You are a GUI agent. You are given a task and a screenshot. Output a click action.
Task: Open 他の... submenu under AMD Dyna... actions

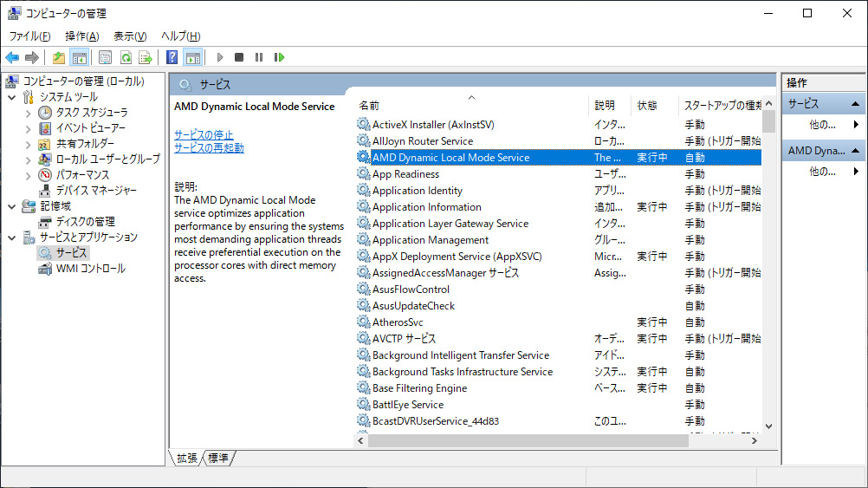pos(824,172)
